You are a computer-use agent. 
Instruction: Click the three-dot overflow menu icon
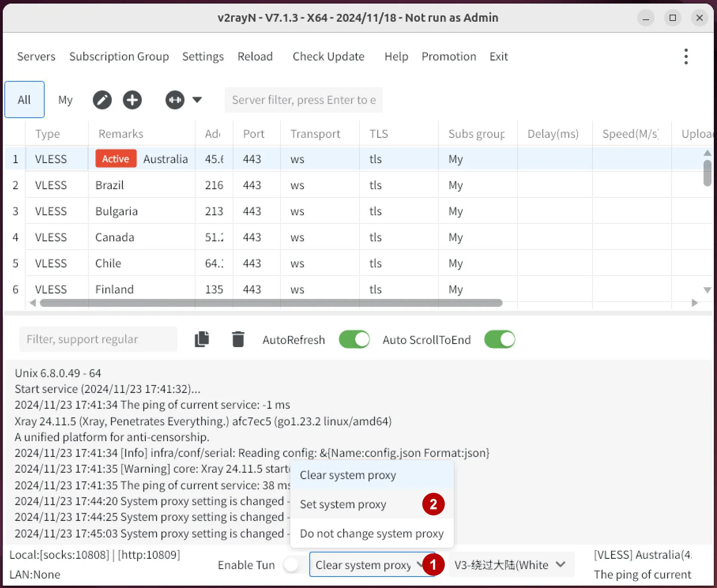[686, 56]
